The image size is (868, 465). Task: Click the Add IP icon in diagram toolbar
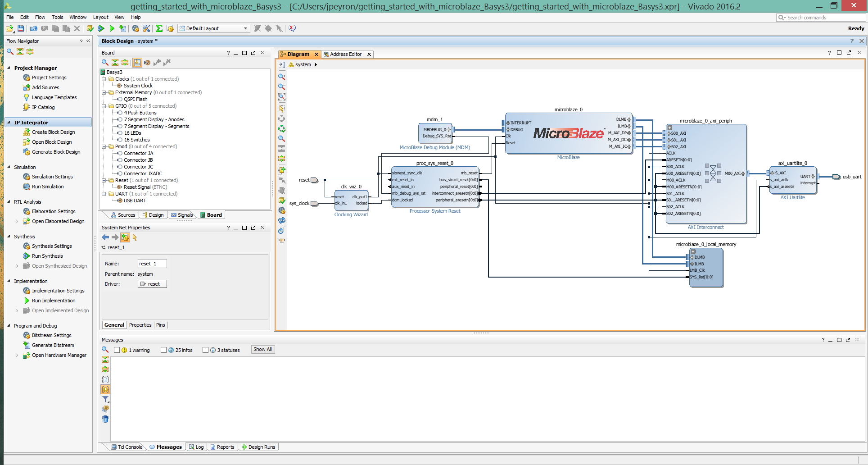[282, 170]
